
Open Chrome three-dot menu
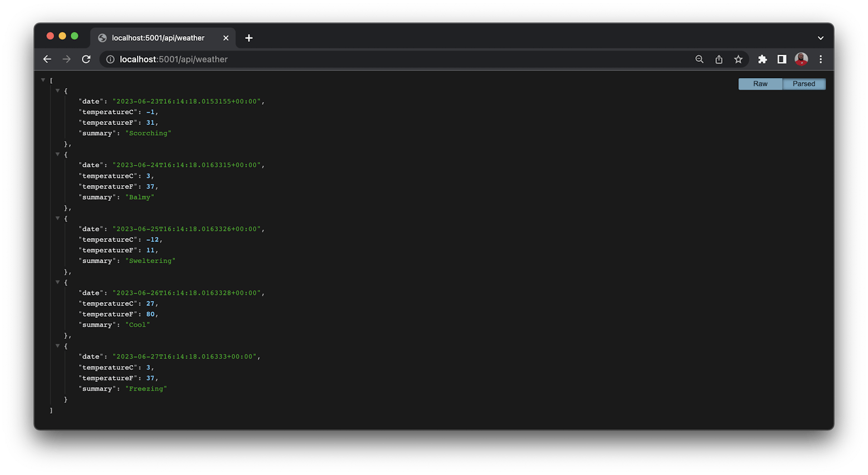tap(821, 59)
